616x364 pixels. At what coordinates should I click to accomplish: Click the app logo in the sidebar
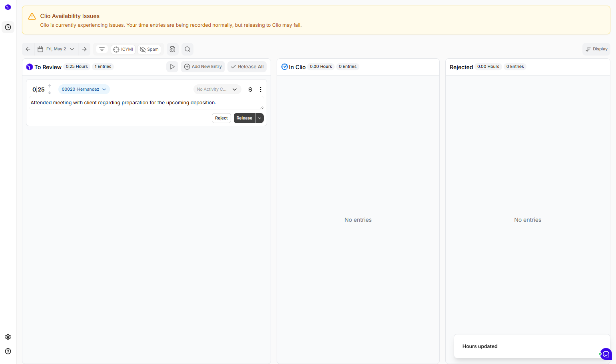point(8,7)
